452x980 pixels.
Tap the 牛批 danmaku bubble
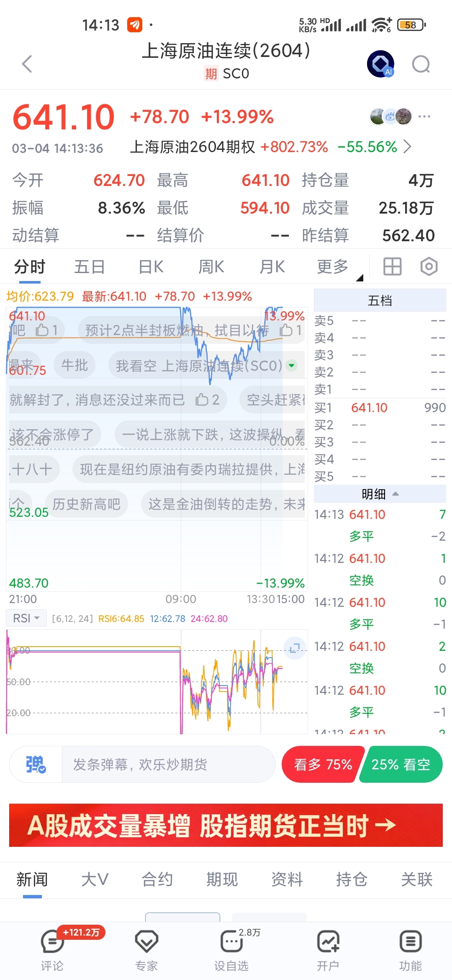click(74, 365)
